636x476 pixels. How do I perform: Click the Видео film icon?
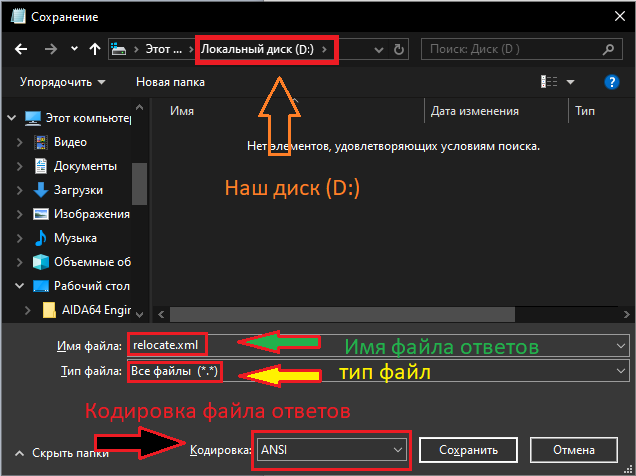[x=41, y=142]
